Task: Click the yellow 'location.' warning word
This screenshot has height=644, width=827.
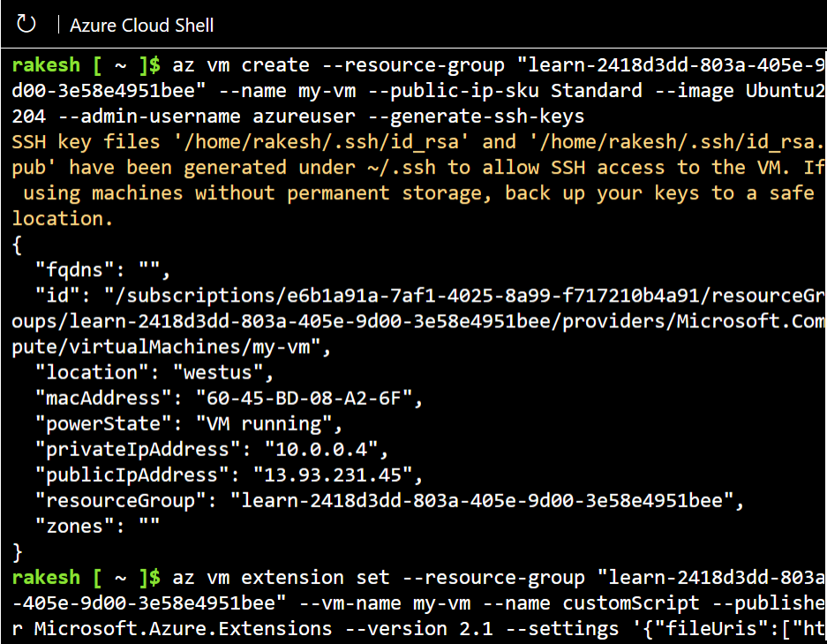Action: click(x=63, y=219)
